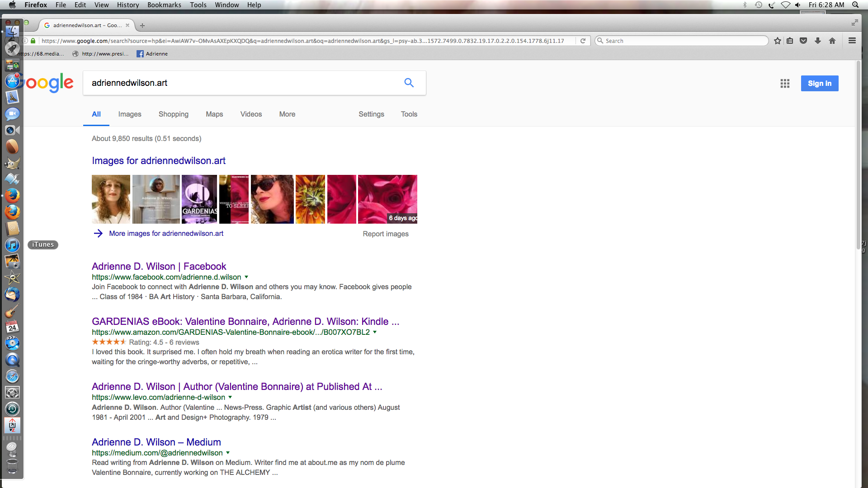This screenshot has width=868, height=488.
Task: Switch to the Images search tab
Action: point(129,114)
